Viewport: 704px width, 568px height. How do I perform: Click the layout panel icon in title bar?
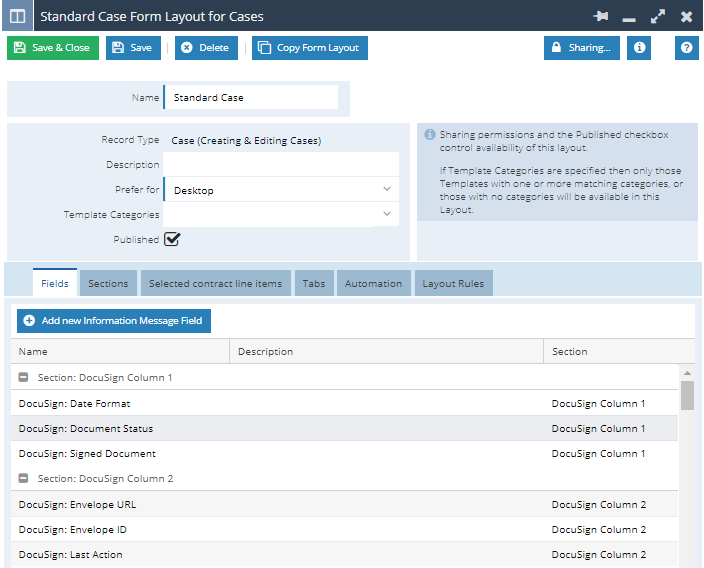click(x=17, y=17)
